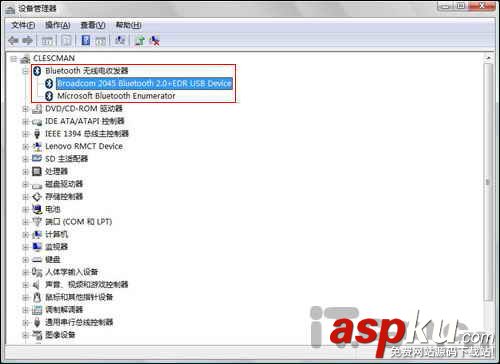Select the 人体学输入设备 label

(x=71, y=272)
